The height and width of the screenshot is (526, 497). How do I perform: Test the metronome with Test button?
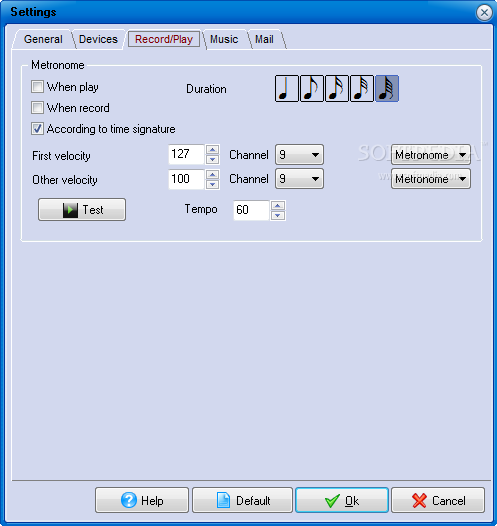[82, 209]
